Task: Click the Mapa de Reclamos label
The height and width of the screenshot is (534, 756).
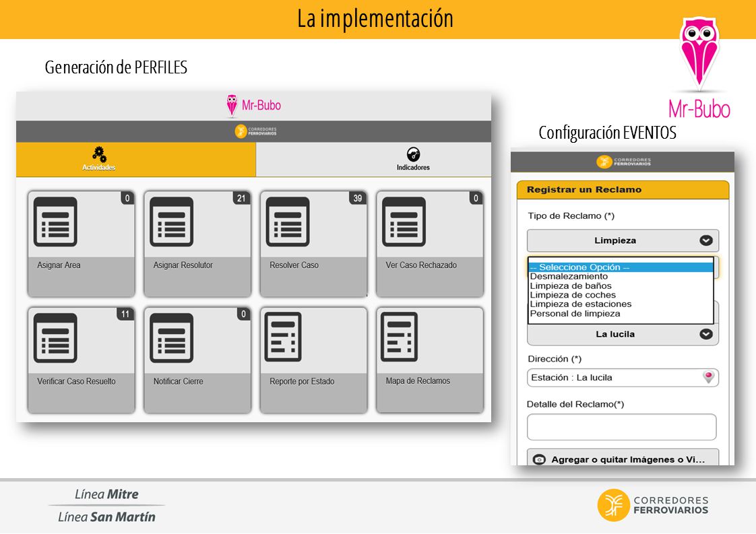Action: (418, 380)
